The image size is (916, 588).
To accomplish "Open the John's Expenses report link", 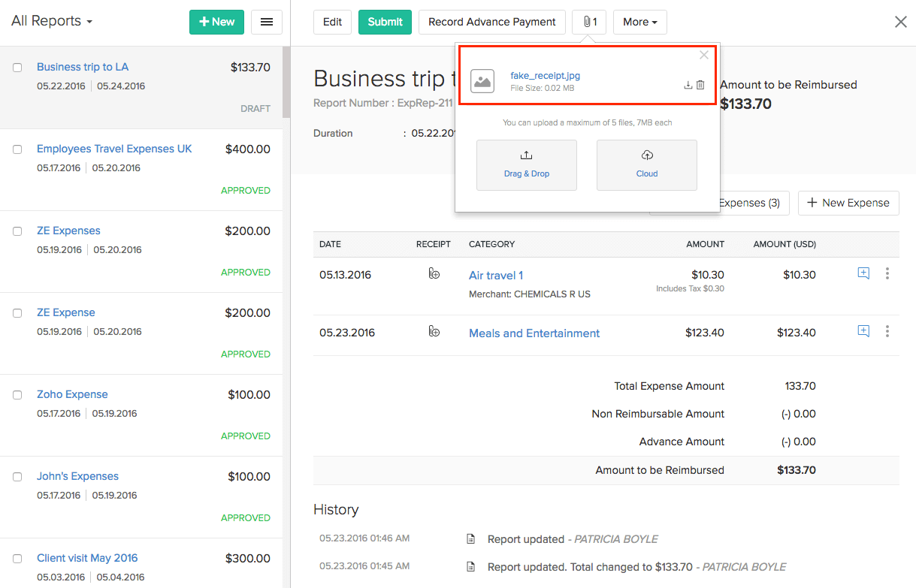I will [x=77, y=476].
